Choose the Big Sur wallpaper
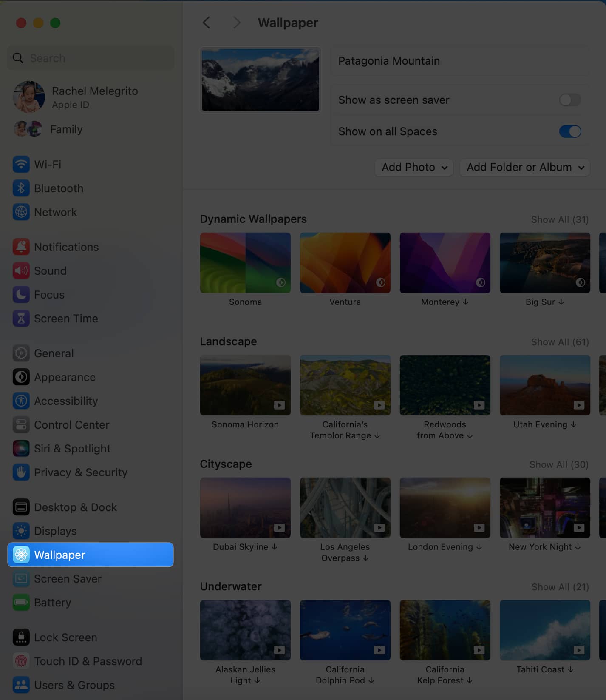606x700 pixels. click(545, 262)
